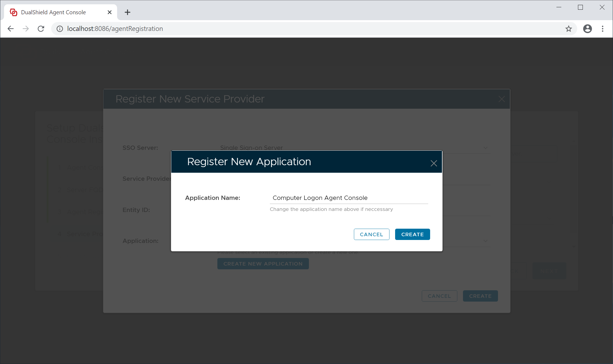Bookmark this page with star icon
This screenshot has height=364, width=613.
click(569, 29)
